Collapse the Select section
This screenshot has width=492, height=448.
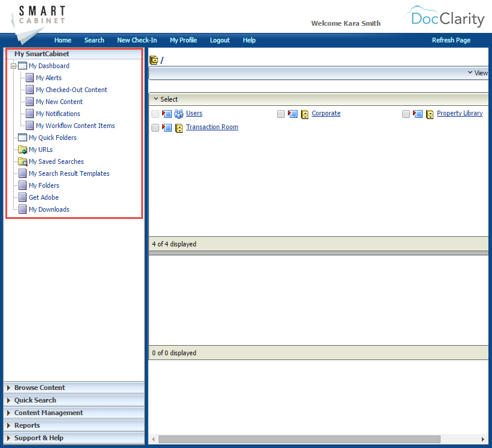tap(157, 99)
